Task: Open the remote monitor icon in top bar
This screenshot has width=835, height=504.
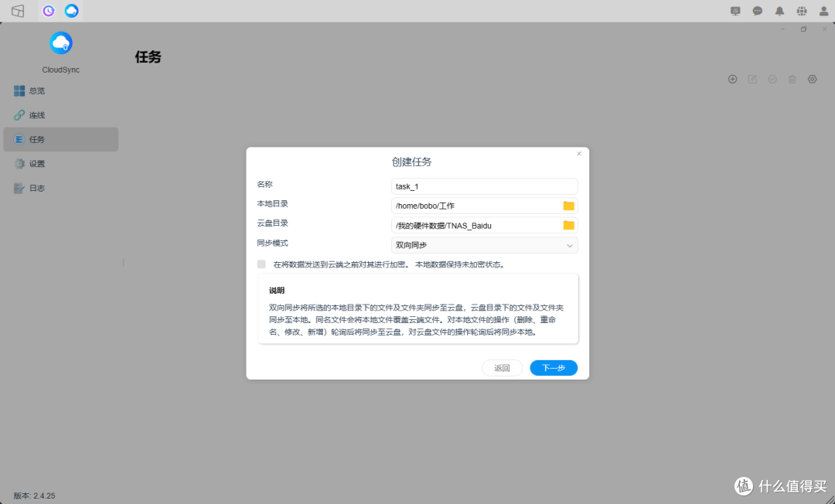Action: 735,11
